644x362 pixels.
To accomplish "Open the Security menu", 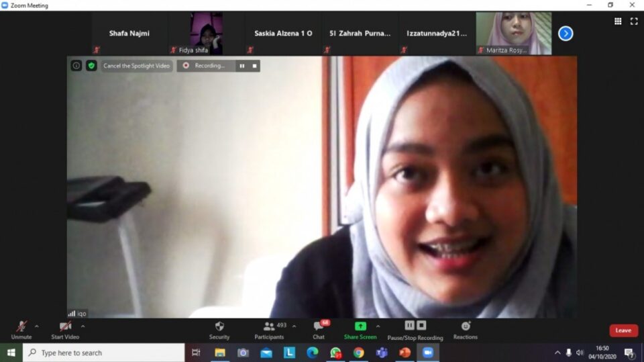I will 219,330.
